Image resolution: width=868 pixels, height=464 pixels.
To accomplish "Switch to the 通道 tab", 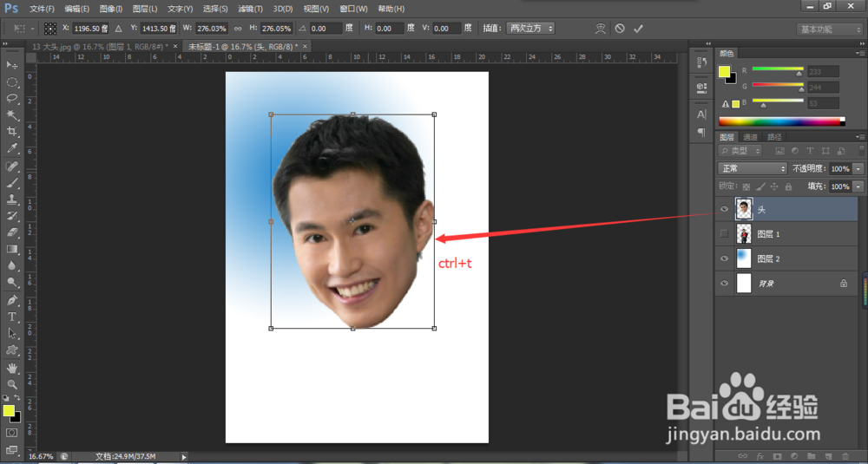I will [x=750, y=137].
